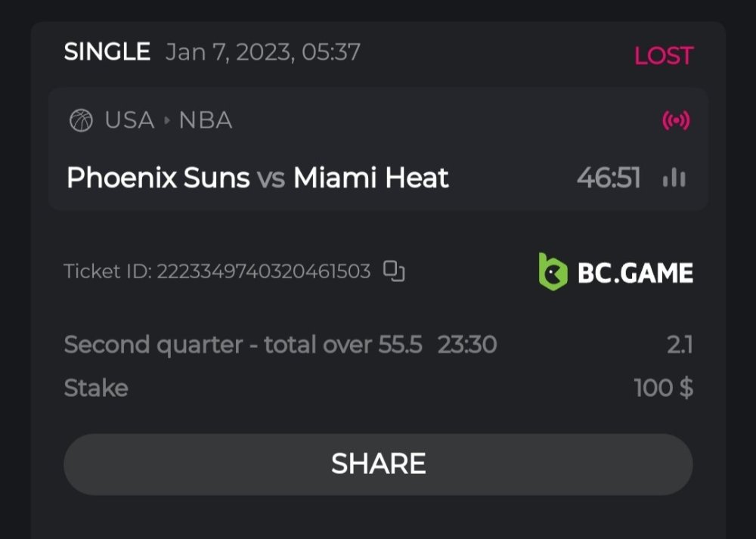
Task: Click the BC.GAME brand name text
Action: [635, 273]
